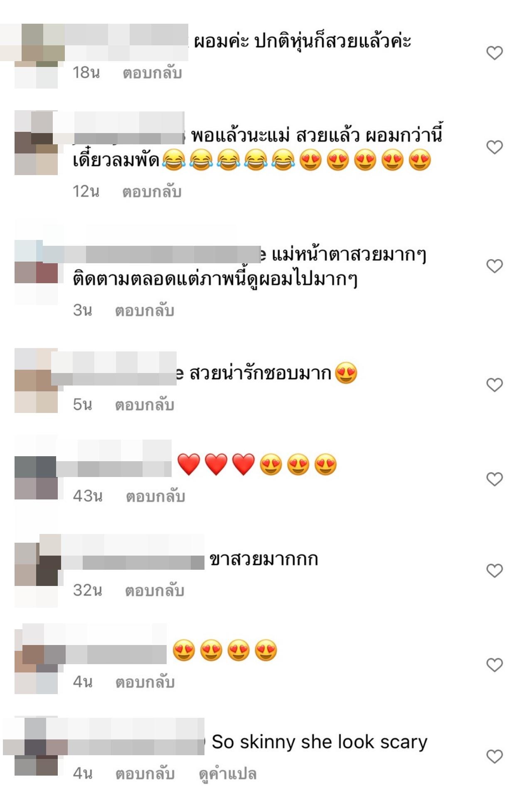Tap ตอบกลับ under the 12-hour-old comment
The width and height of the screenshot is (532, 786).
pos(152,192)
